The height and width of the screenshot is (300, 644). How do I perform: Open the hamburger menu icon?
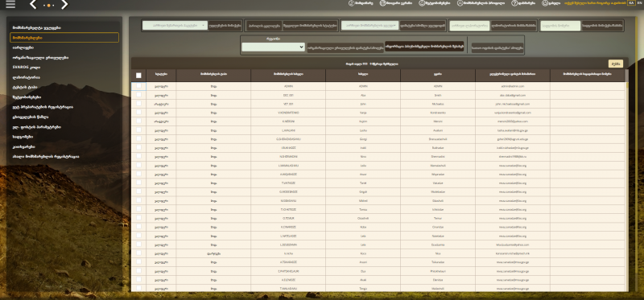10,4
